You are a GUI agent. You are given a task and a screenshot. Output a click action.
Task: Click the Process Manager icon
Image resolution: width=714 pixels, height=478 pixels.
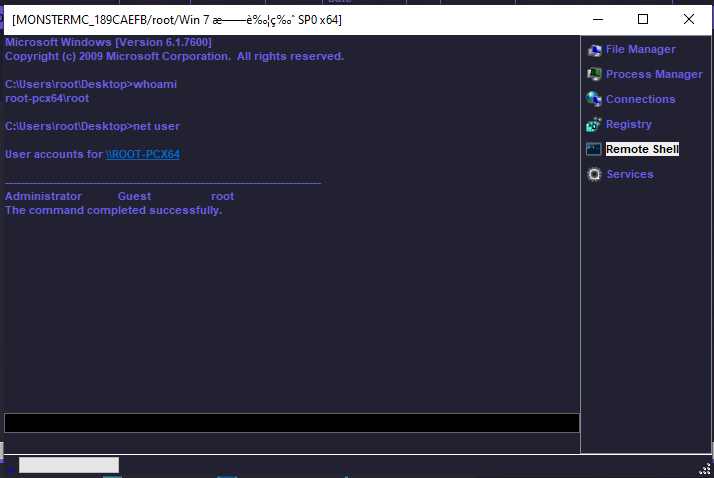594,75
